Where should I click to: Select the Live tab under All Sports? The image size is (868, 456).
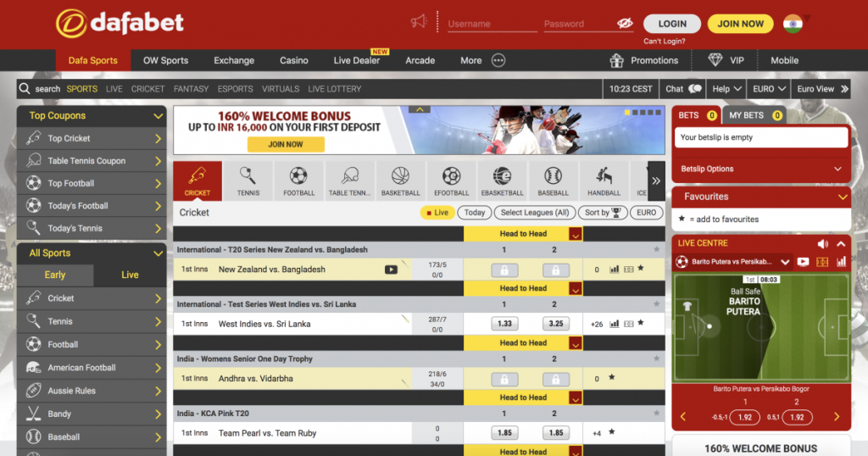coord(130,275)
